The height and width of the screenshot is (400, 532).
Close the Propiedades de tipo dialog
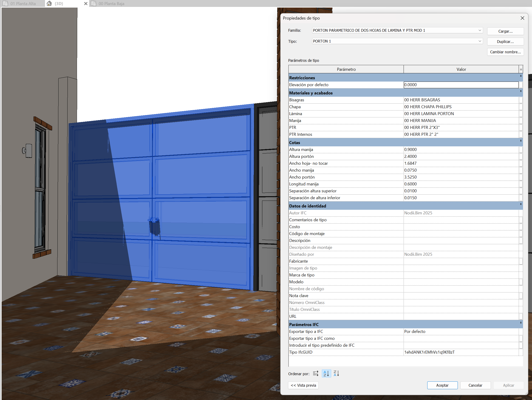coord(522,18)
